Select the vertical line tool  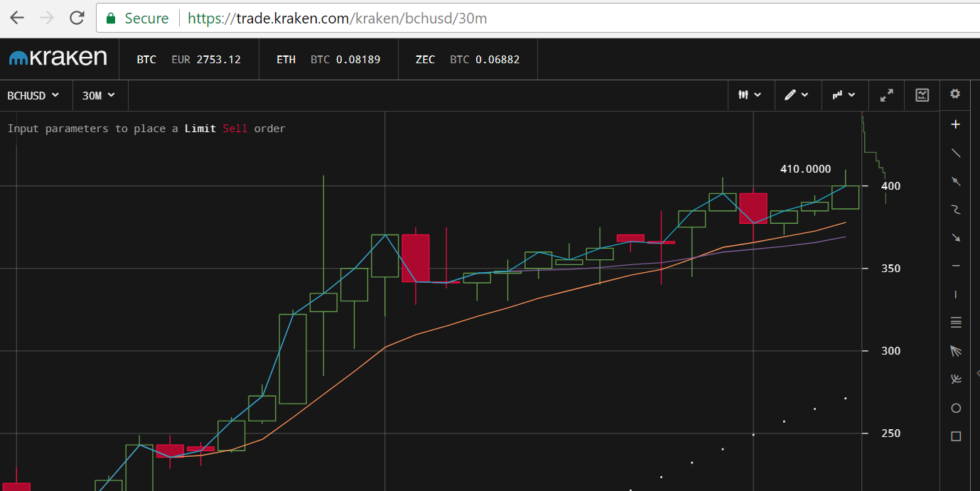point(956,294)
